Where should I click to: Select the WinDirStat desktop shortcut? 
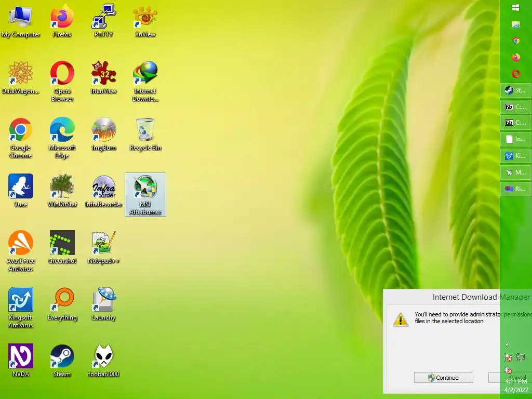pyautogui.click(x=62, y=191)
